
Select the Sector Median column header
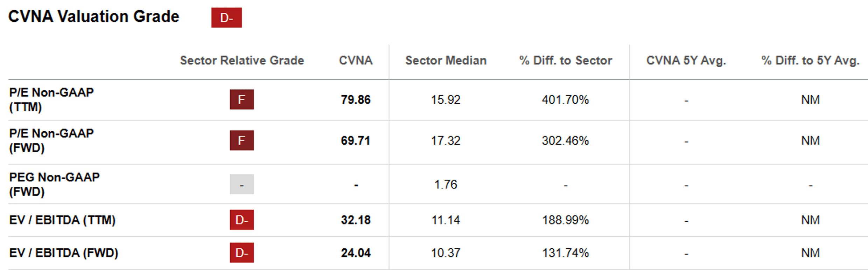coord(446,61)
